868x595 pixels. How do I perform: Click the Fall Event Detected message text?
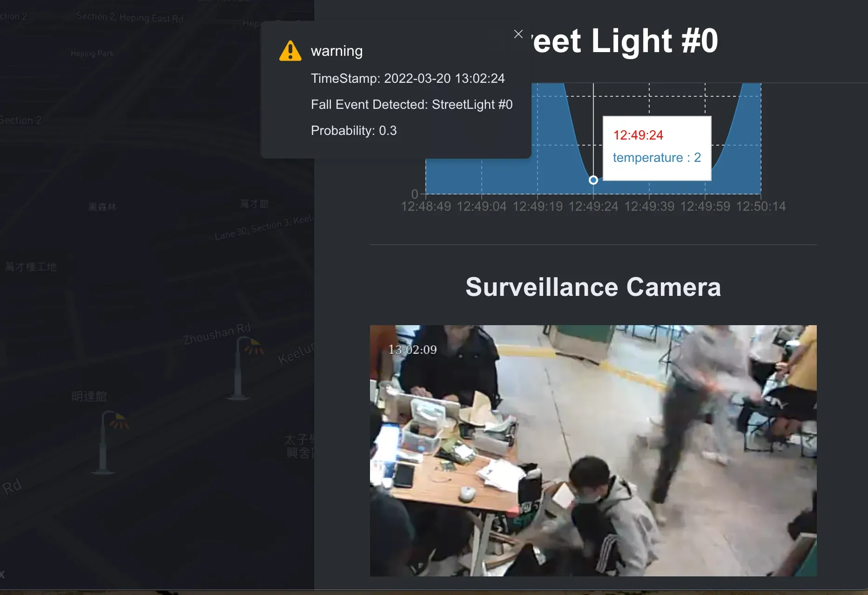(411, 105)
